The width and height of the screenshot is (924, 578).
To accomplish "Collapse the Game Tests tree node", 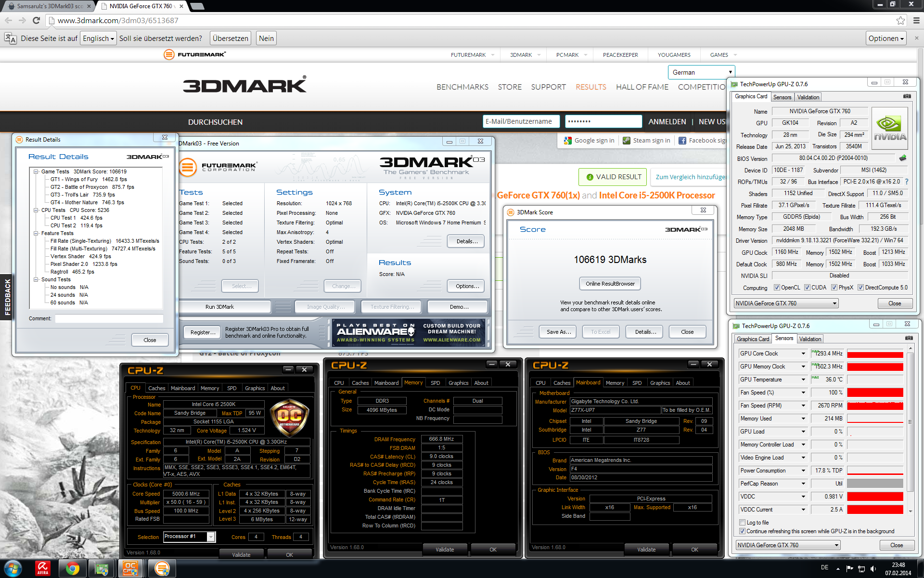I will pyautogui.click(x=36, y=171).
